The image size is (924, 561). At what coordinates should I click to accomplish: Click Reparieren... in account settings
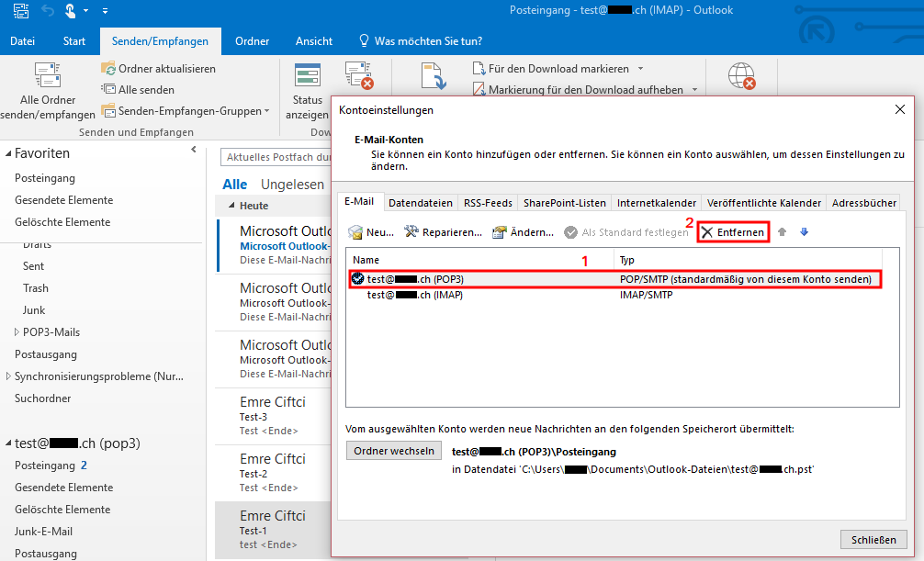[x=443, y=232]
